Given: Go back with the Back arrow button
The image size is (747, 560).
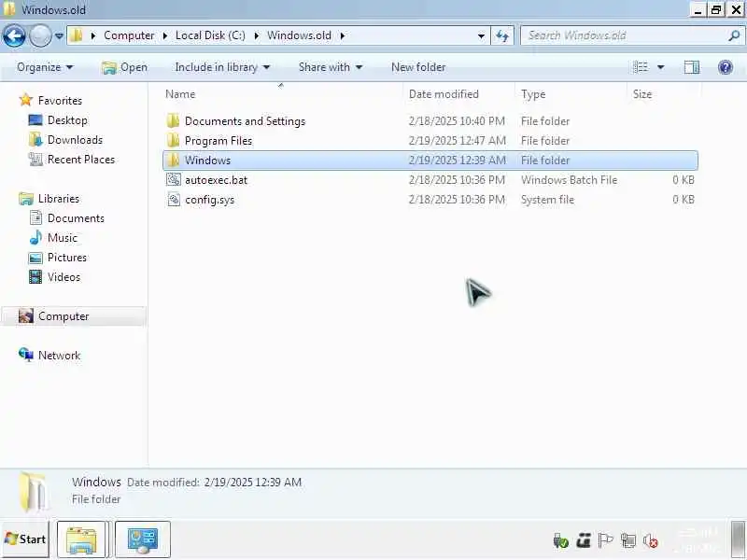Looking at the screenshot, I should 14,35.
